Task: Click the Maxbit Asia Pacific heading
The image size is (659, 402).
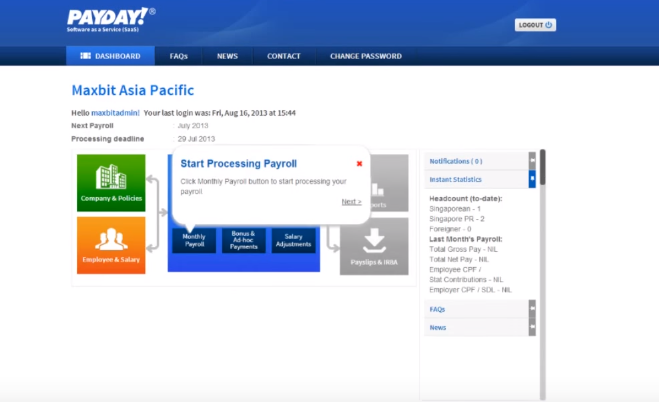Action: (x=133, y=90)
